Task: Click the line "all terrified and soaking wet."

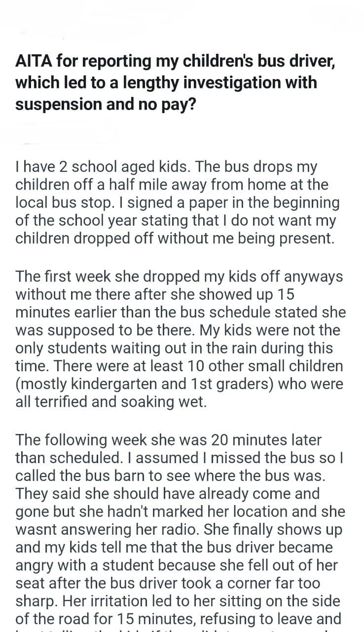Action: [x=111, y=402]
